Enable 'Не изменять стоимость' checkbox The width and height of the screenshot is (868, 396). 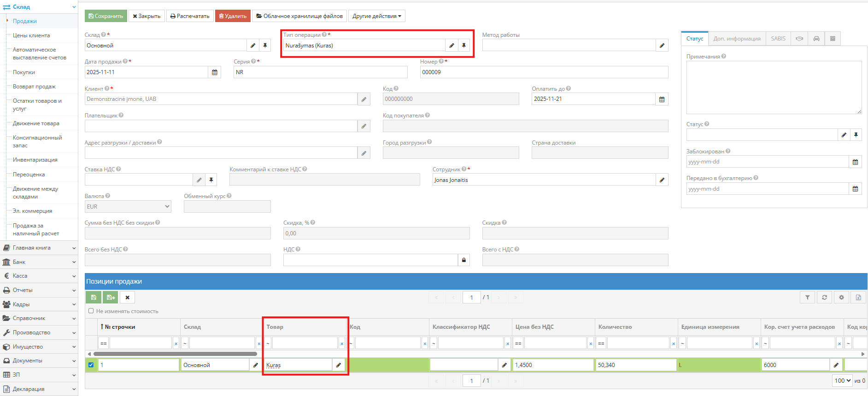click(x=91, y=311)
